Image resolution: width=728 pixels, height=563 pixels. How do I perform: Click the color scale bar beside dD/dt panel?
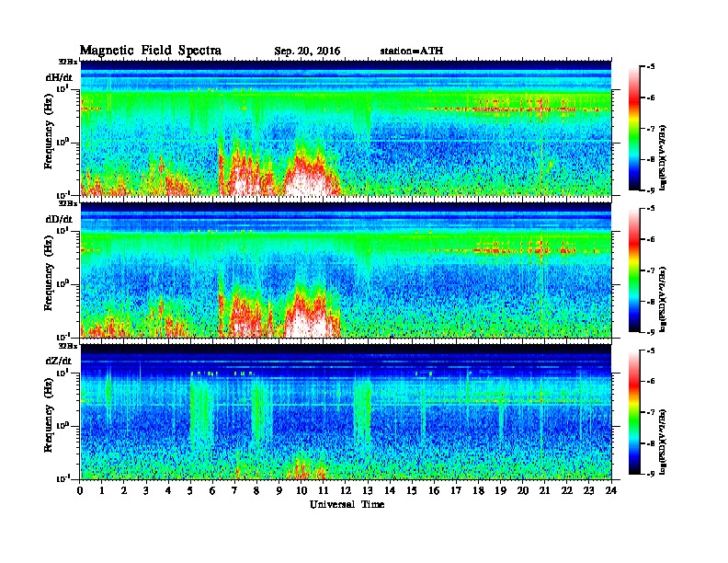634,270
